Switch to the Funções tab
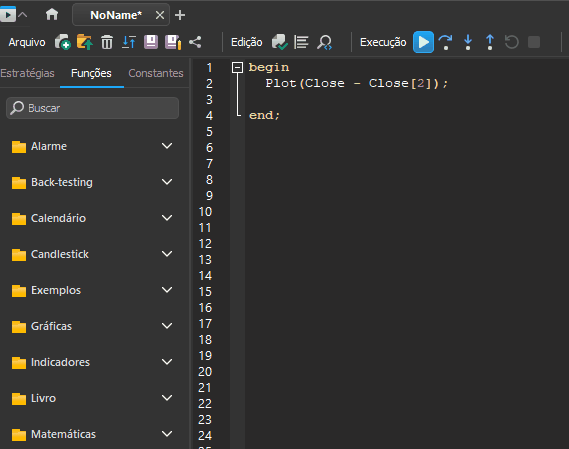 [x=91, y=73]
